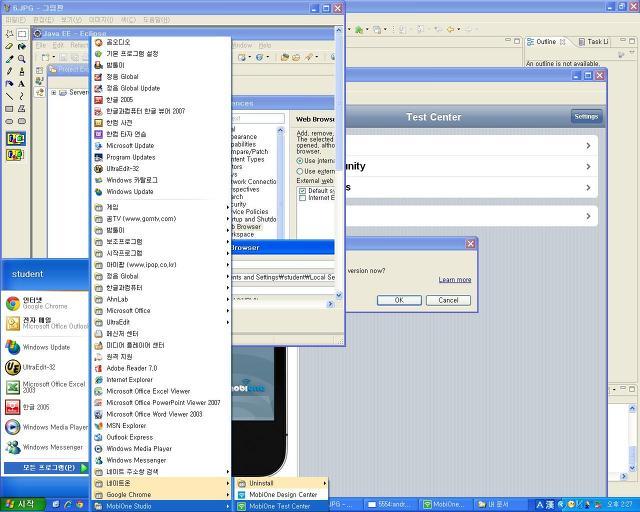Viewport: 640px width, 512px height.
Task: Click OK in the version update dialog
Action: 399,300
